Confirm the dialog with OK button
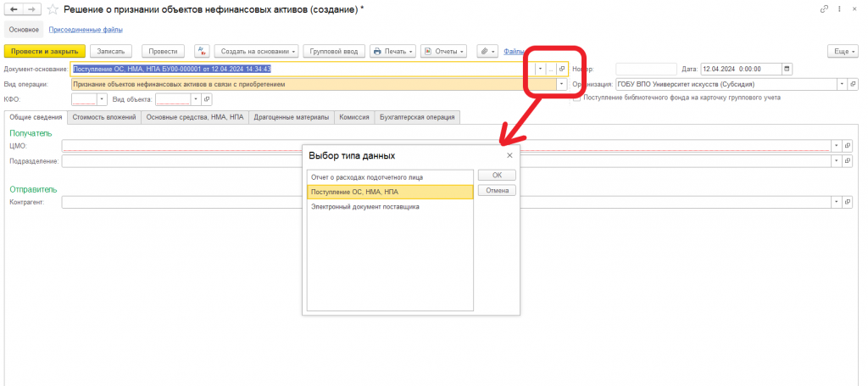Viewport: 868px width, 386px height. coord(497,175)
